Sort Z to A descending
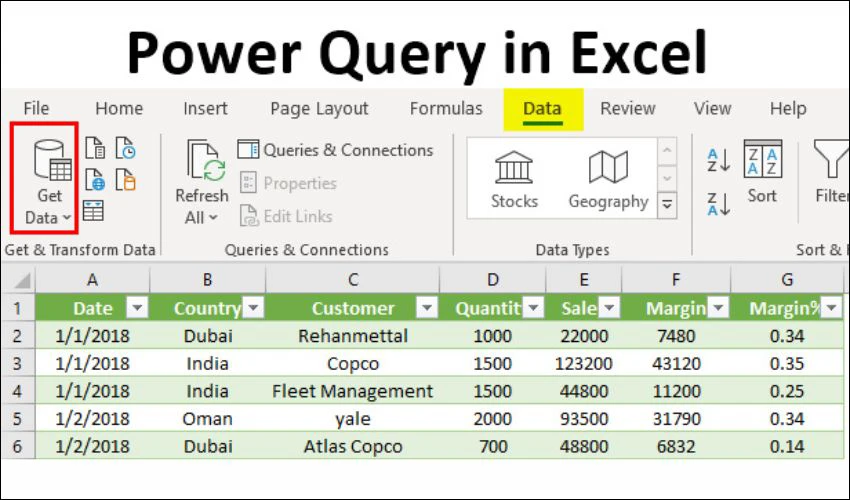 click(719, 204)
